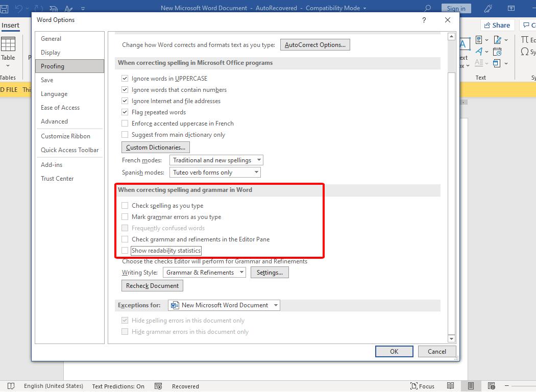Click English (United States) in status bar
536x392 pixels.
click(x=53, y=386)
